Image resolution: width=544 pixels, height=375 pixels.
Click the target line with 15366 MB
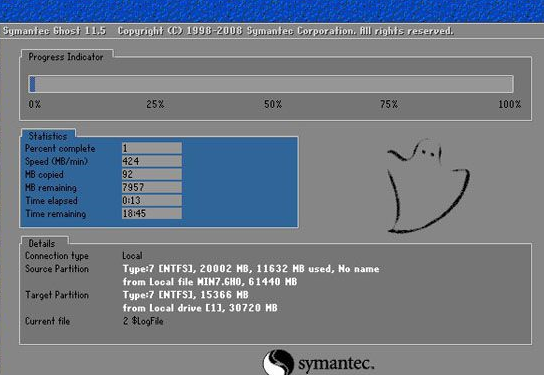pos(186,295)
